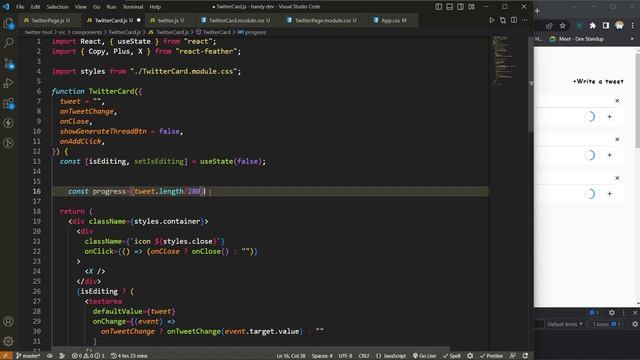This screenshot has height=360, width=640.
Task: Open the View menu
Action: (x=81, y=7)
